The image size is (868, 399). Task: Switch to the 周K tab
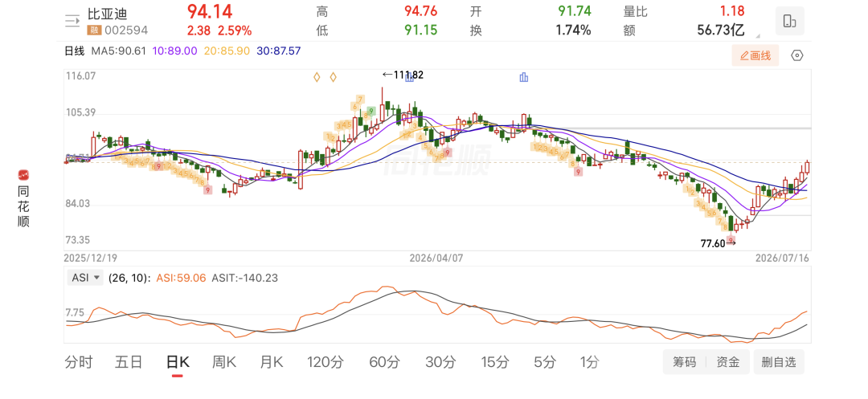click(x=224, y=363)
